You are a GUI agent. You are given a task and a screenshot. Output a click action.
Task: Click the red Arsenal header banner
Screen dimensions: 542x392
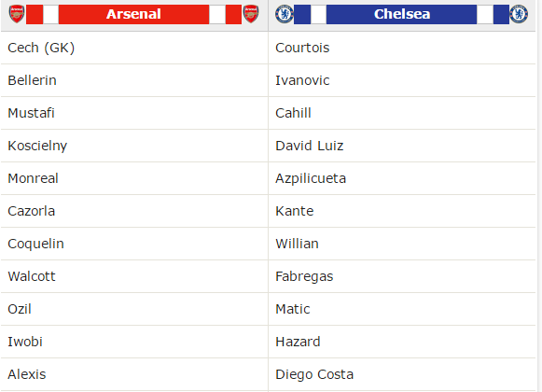click(x=133, y=14)
